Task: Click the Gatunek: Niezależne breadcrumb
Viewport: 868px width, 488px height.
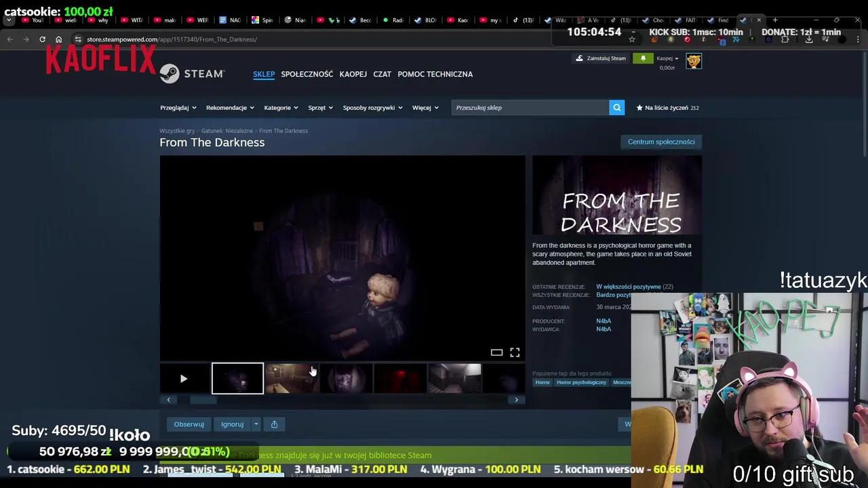Action: click(227, 131)
